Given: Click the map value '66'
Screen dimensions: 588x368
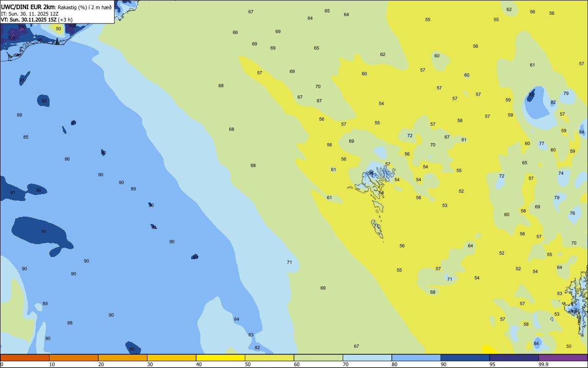Looking at the screenshot, I should [x=235, y=33].
